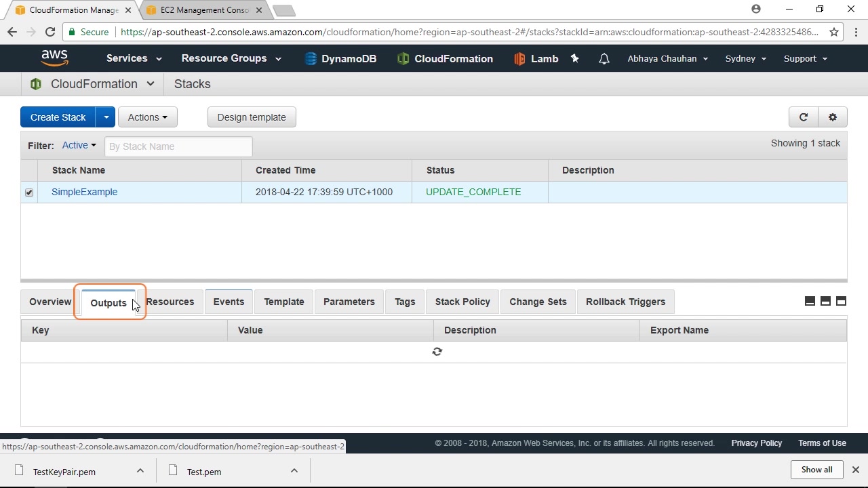
Task: Uncheck the SimpleExample stack checkbox
Action: click(x=29, y=192)
